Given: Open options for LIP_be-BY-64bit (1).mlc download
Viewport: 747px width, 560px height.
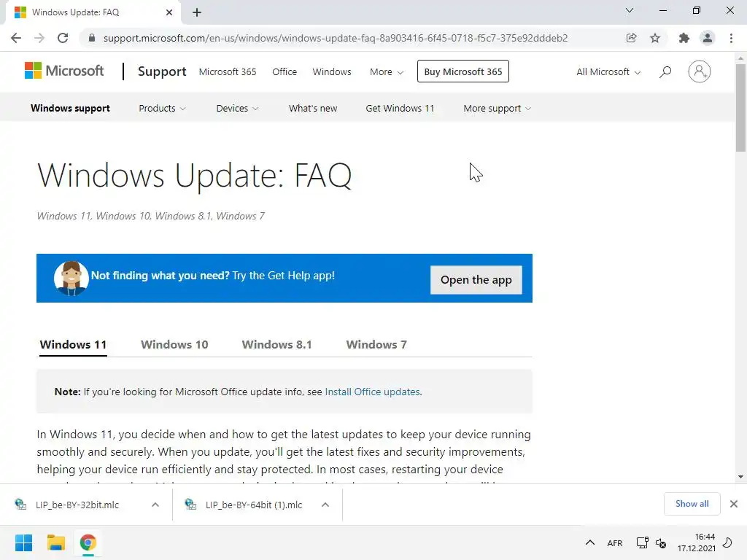Looking at the screenshot, I should pos(325,505).
